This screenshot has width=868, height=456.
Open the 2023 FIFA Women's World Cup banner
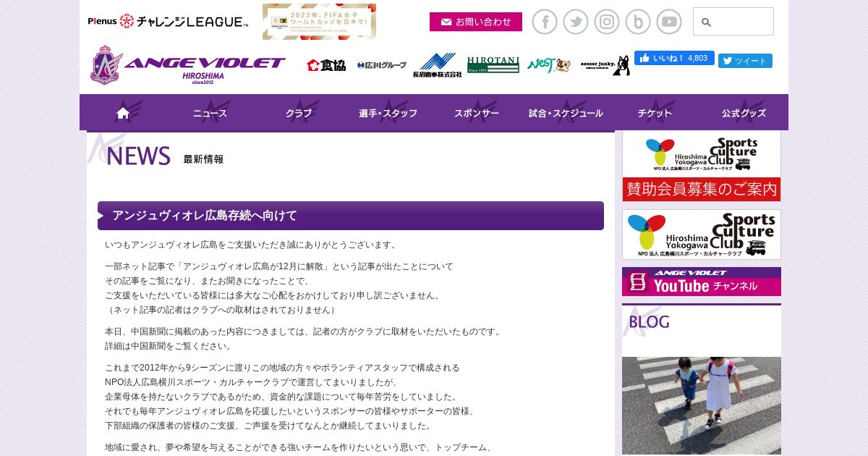(319, 22)
